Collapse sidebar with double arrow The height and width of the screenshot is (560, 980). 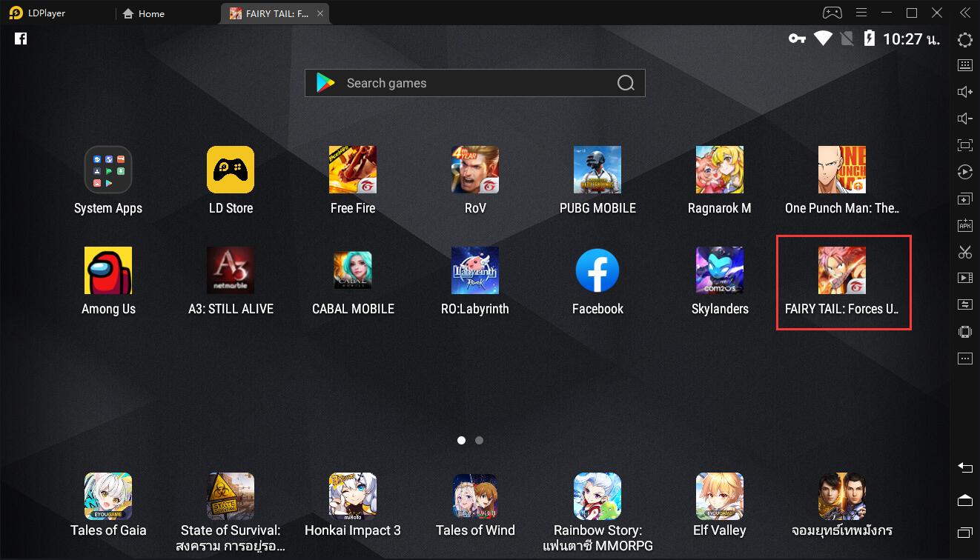(x=964, y=13)
